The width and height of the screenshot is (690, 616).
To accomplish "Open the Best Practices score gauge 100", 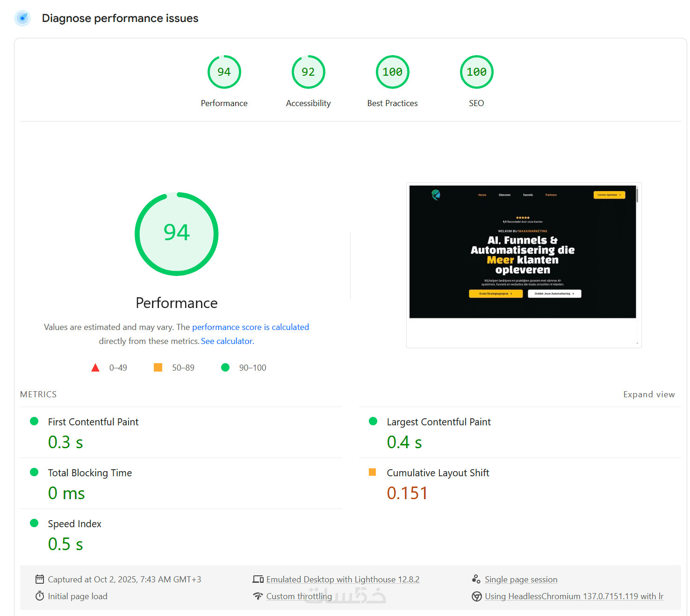I will point(393,72).
